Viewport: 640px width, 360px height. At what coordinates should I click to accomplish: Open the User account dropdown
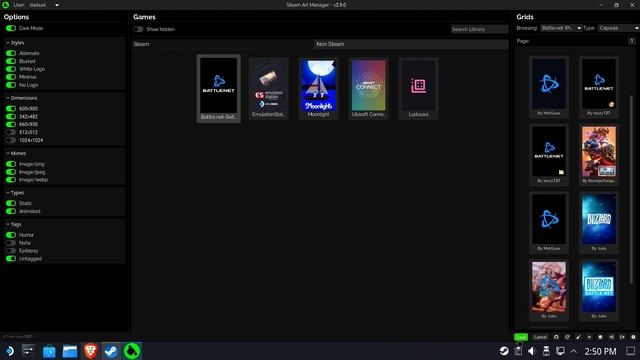click(44, 5)
